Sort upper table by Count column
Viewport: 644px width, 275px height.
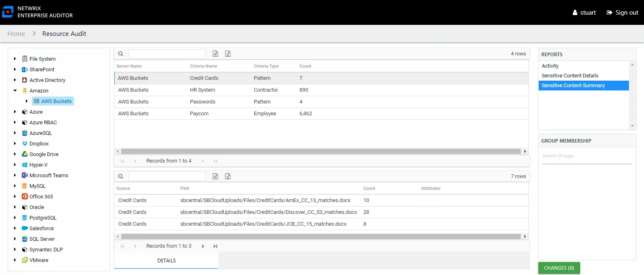[x=305, y=66]
